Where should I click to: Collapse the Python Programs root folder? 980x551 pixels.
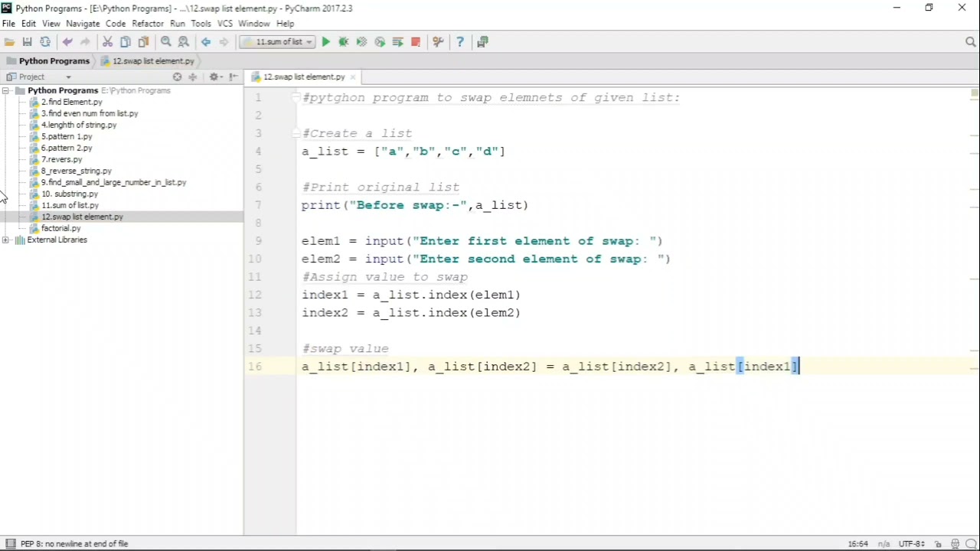6,90
